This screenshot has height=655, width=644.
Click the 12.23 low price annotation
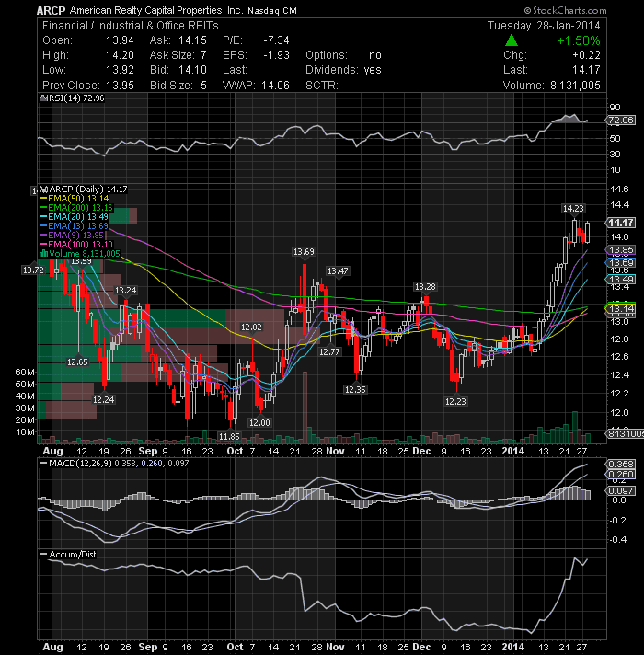455,402
